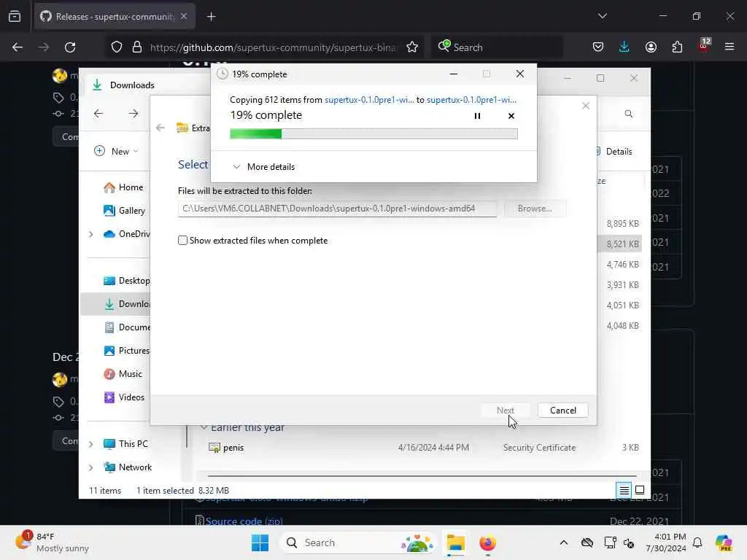Screen dimensions: 747x560
Task: Open Gallery in File Explorer sidebar
Action: click(124, 211)
